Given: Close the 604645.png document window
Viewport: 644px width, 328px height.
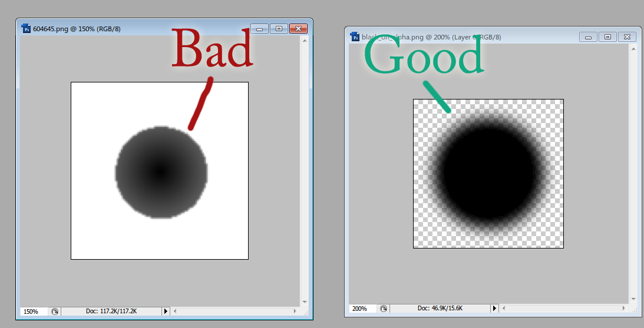Looking at the screenshot, I should (299, 28).
